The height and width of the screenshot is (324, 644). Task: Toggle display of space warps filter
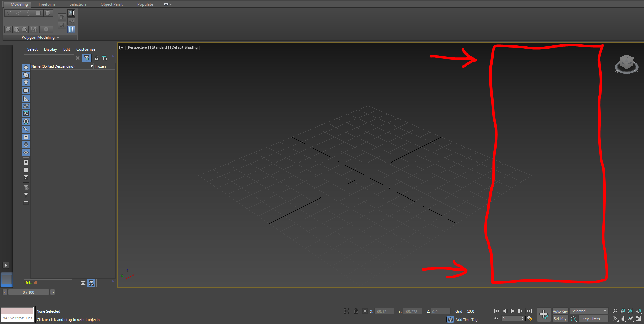26,106
